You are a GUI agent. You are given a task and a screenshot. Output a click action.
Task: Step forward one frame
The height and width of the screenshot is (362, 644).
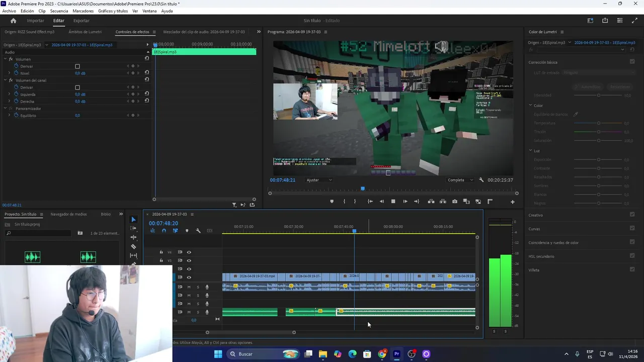405,202
